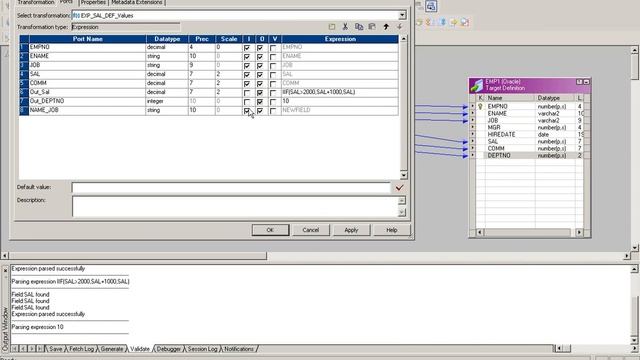This screenshot has height=360, width=640.
Task: Jump to last output tab with rightmost arrow
Action: point(40,349)
